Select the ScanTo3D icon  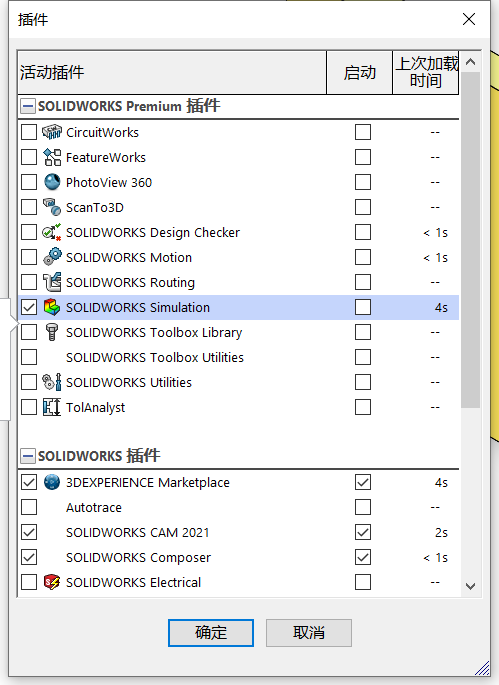(52, 207)
